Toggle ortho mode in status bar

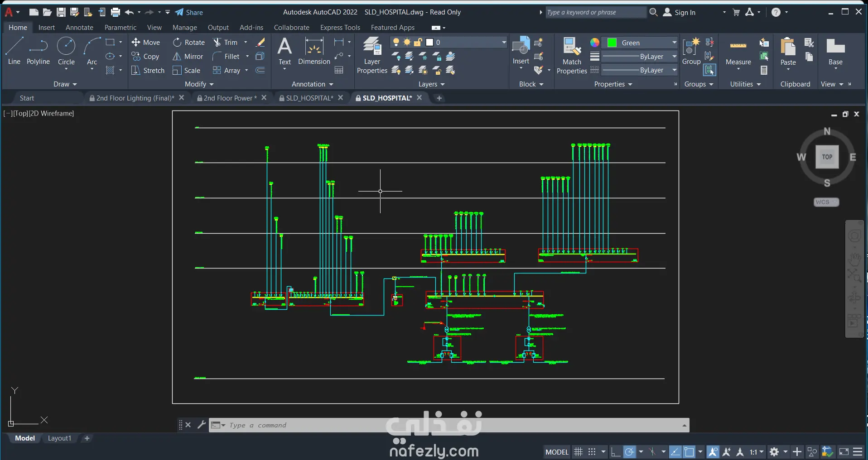click(x=615, y=452)
